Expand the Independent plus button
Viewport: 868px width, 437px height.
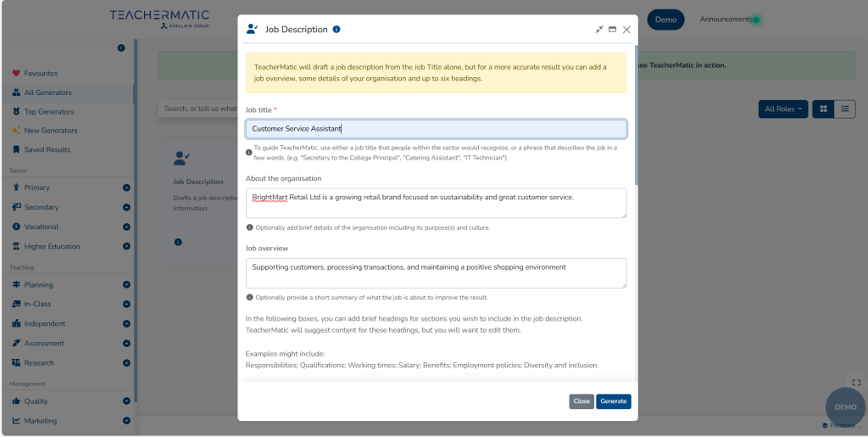coord(126,323)
